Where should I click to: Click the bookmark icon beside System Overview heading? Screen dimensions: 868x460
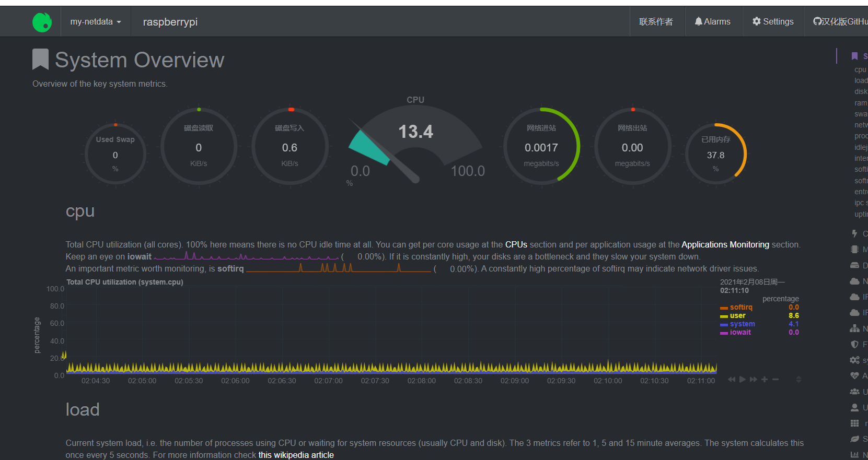40,60
